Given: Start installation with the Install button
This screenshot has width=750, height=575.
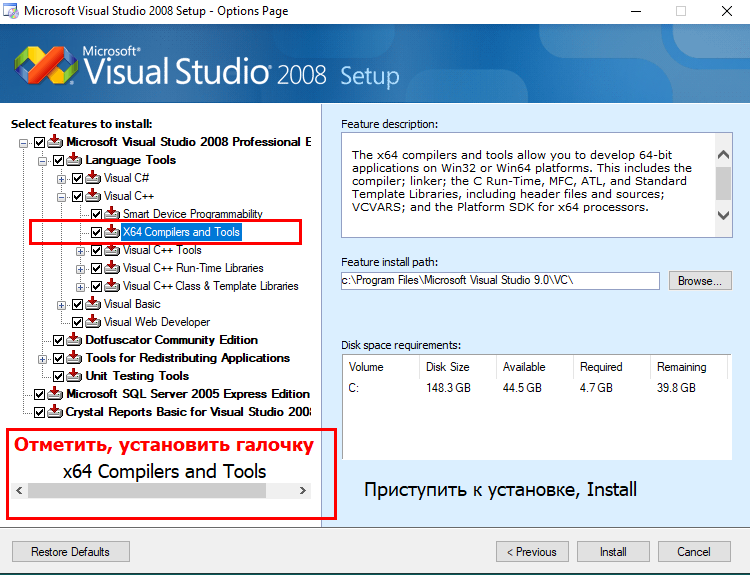Looking at the screenshot, I should (x=613, y=552).
